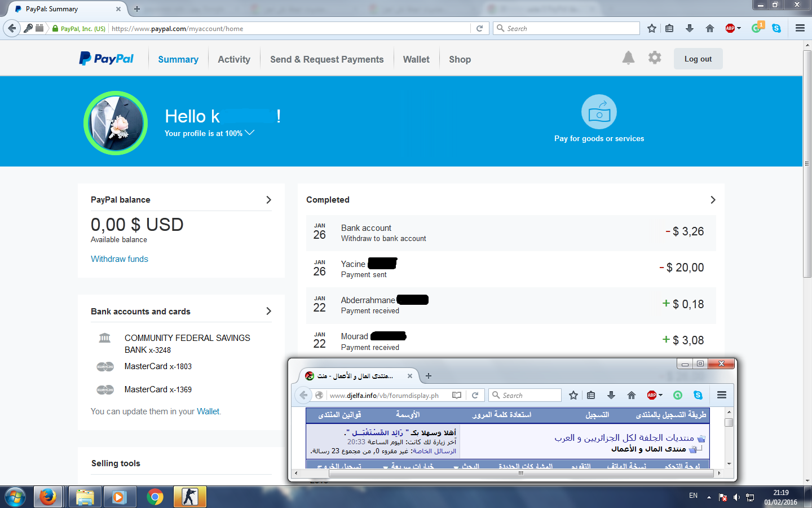This screenshot has width=812, height=508.
Task: Show bookmarks list in the PayPal window toolbar
Action: (x=669, y=28)
